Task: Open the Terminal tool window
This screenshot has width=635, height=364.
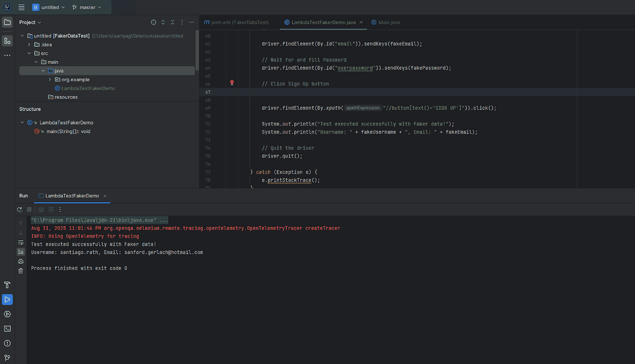Action: tap(7, 329)
